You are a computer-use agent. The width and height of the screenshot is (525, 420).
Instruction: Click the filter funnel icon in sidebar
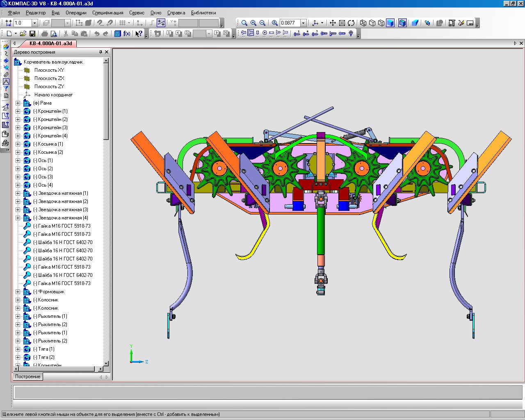[6, 88]
